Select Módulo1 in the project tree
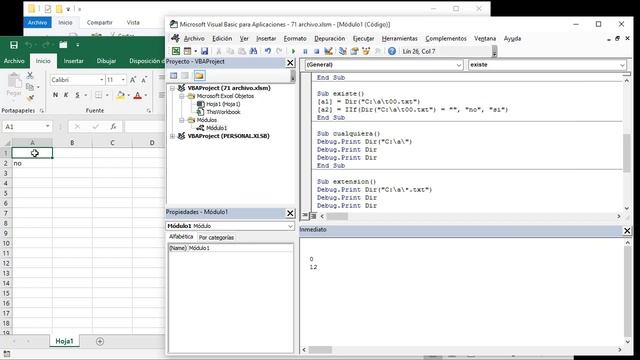 click(x=216, y=128)
